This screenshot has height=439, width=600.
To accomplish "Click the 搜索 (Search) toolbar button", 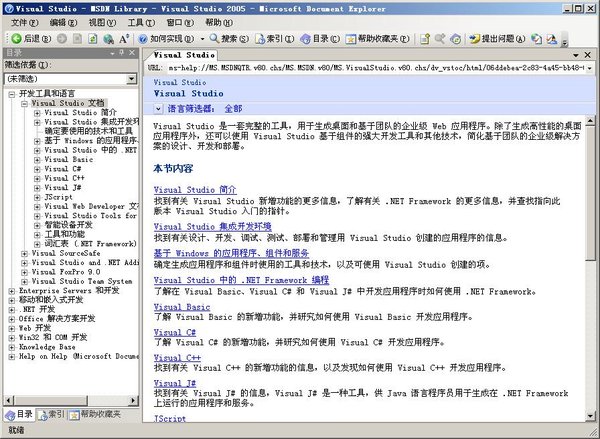I will (x=229, y=38).
